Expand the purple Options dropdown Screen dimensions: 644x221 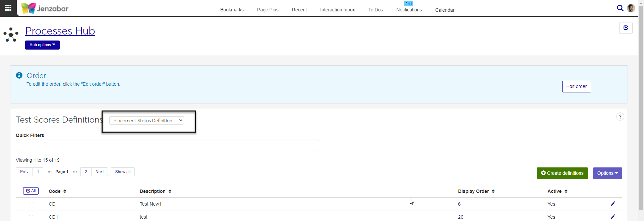coord(607,173)
